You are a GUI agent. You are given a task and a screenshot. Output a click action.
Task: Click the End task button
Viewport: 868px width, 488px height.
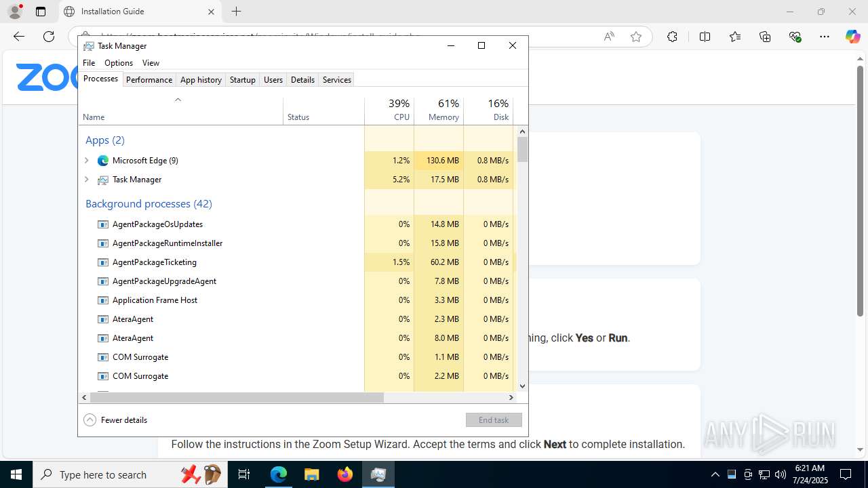click(494, 420)
